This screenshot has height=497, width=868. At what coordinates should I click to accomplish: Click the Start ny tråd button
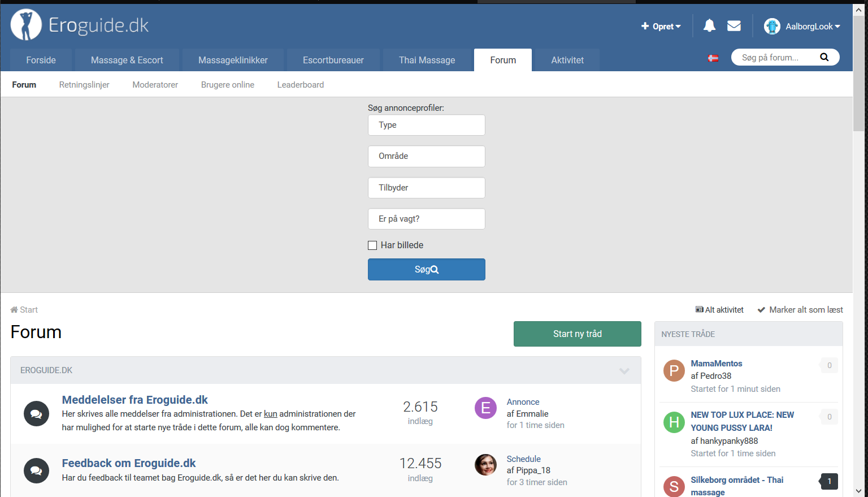(x=578, y=334)
